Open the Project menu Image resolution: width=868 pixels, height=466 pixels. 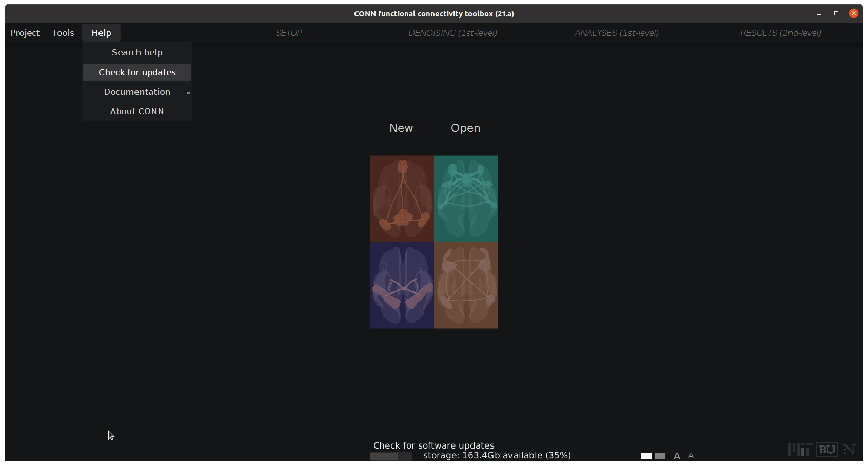tap(25, 33)
